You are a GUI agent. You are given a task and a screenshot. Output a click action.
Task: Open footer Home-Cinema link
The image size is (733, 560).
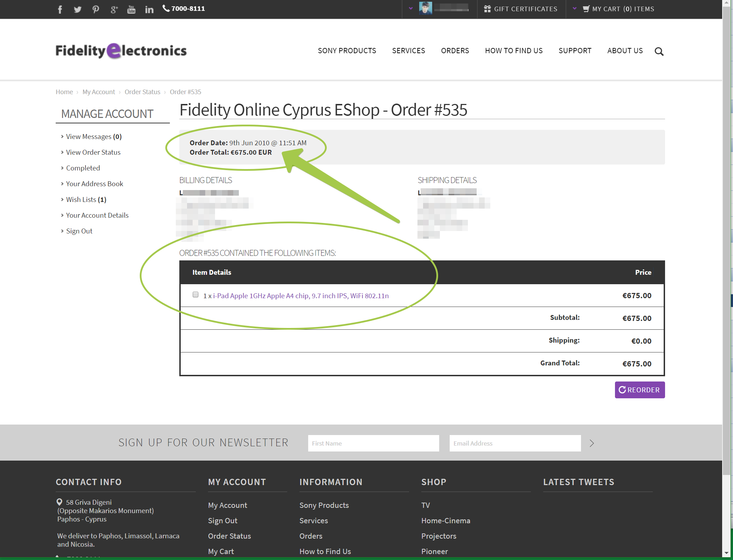click(x=445, y=520)
